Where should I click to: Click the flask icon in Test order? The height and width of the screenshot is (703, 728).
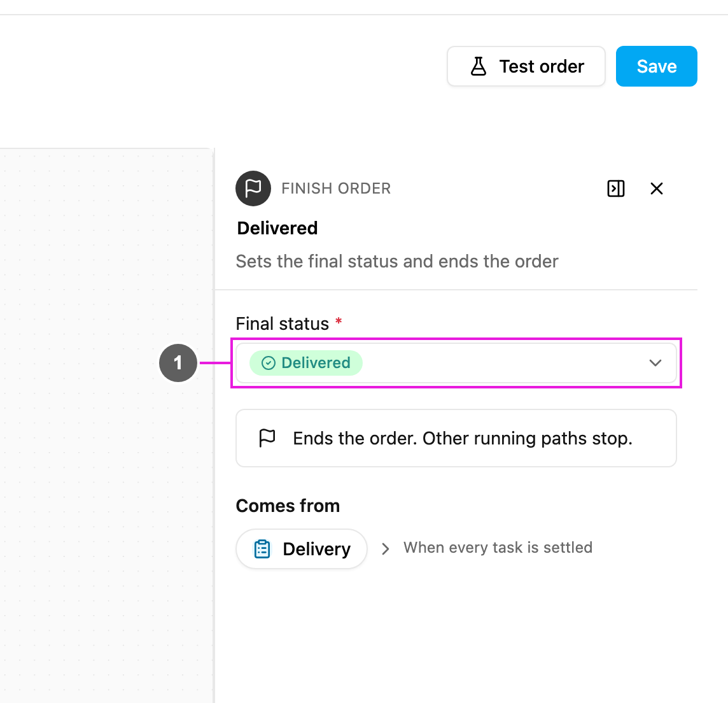point(478,66)
